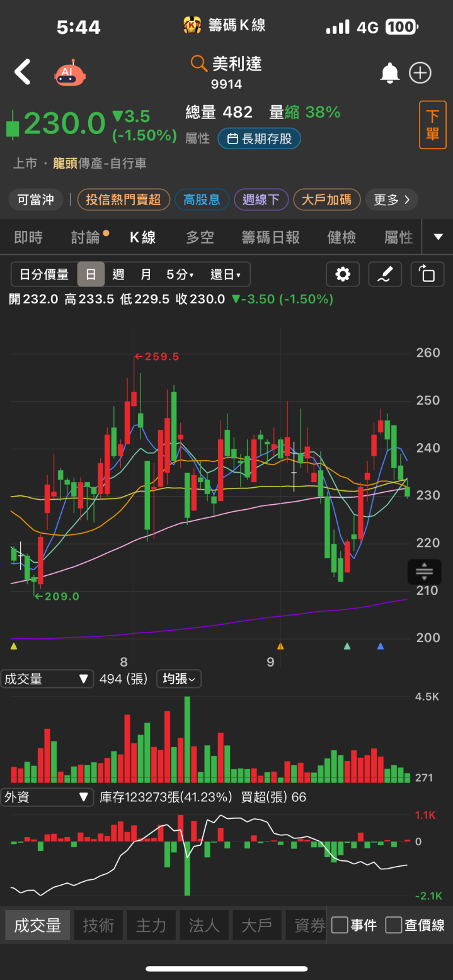The height and width of the screenshot is (980, 453).
Task: Open 健檢 tab
Action: [341, 237]
